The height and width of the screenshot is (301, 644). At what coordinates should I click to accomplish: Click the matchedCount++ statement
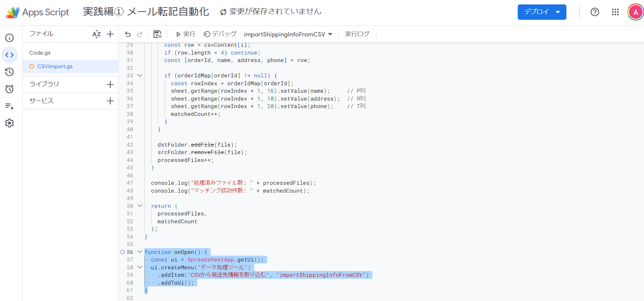(x=195, y=114)
